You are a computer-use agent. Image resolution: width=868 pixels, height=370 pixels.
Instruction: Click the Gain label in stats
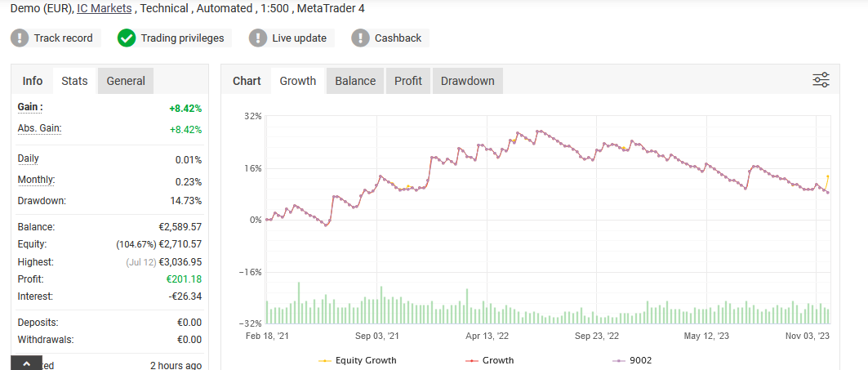(30, 107)
